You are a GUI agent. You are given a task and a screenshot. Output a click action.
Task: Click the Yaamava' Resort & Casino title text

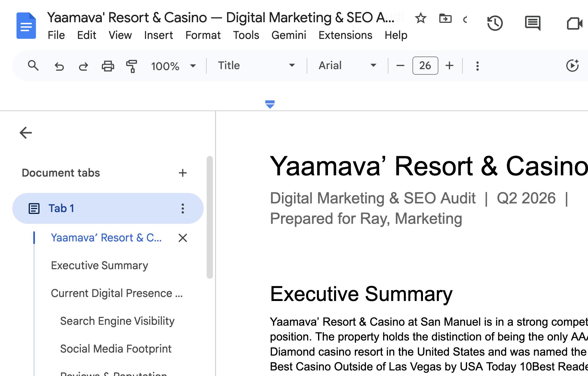click(429, 166)
